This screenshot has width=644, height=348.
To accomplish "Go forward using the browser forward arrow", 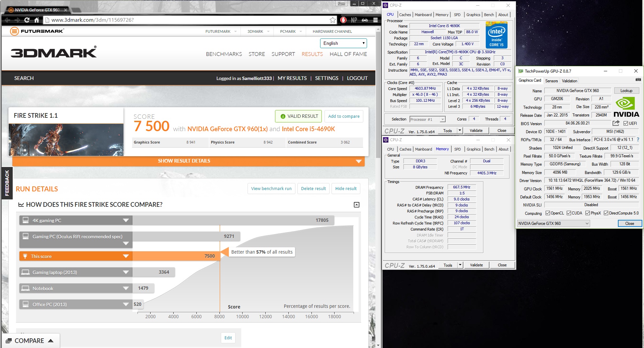I will click(17, 20).
